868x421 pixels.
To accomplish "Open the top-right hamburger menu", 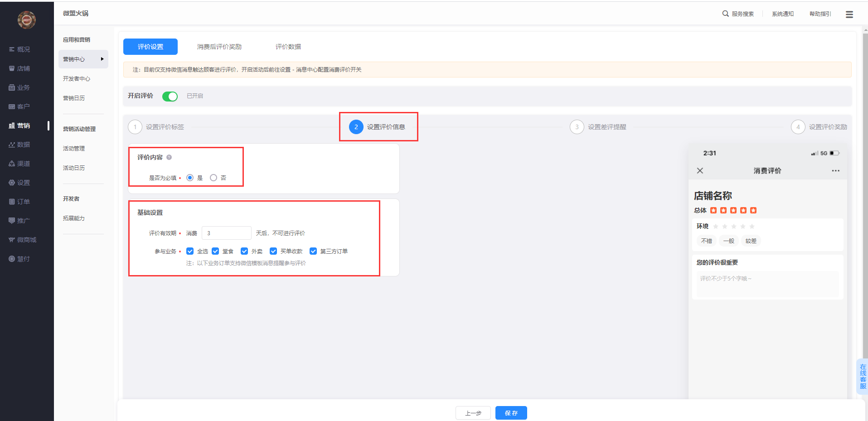I will [849, 15].
